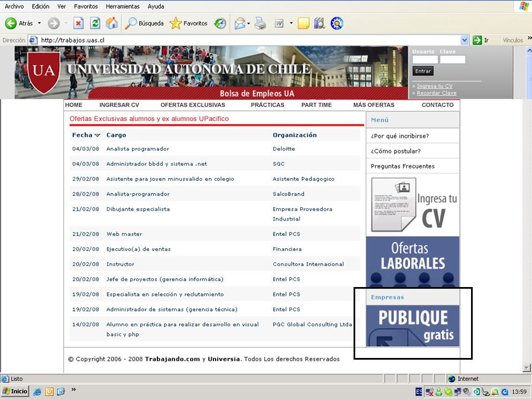Expand the Mail icon dropdown arrow
The height and width of the screenshot is (399, 532).
click(248, 23)
